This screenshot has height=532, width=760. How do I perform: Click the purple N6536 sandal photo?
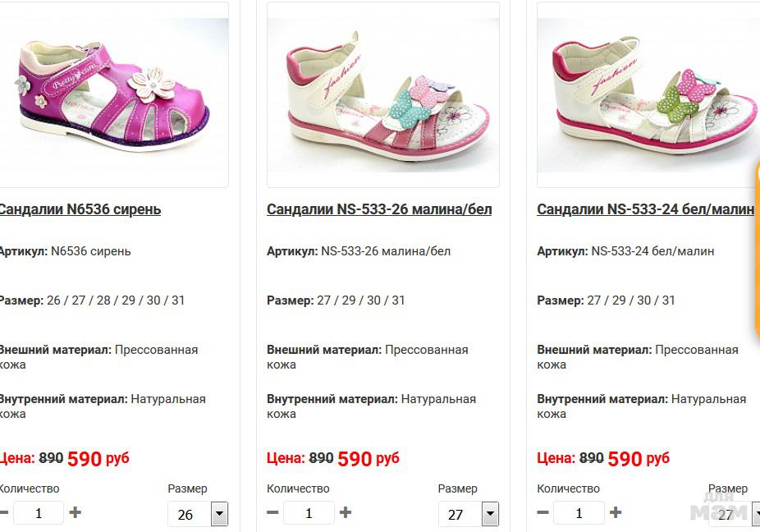[115, 94]
